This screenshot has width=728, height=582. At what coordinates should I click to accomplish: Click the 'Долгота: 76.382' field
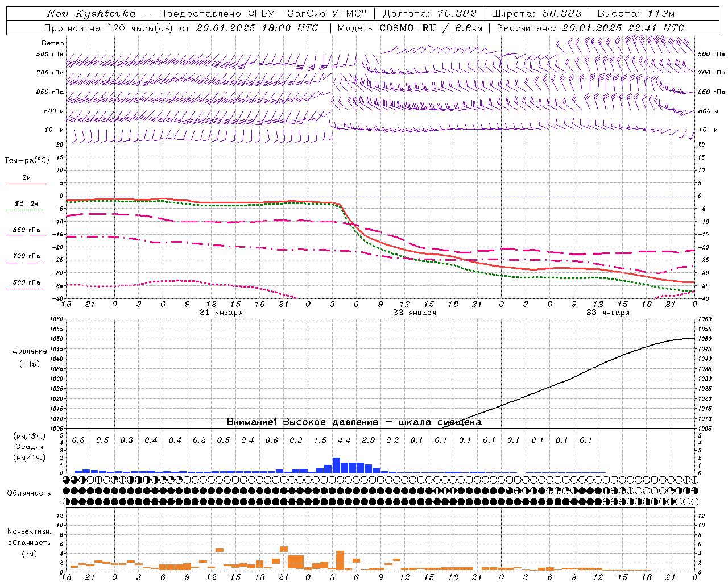point(429,14)
